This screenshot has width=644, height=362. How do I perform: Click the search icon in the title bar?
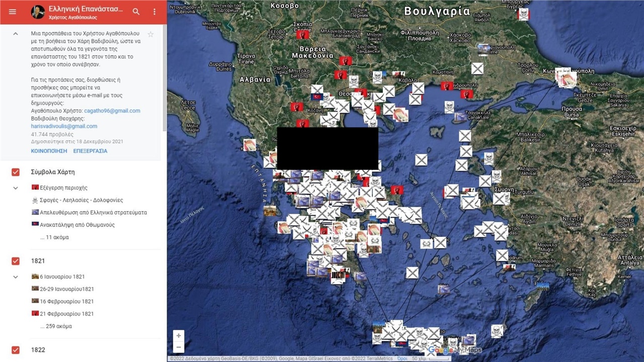coord(135,11)
